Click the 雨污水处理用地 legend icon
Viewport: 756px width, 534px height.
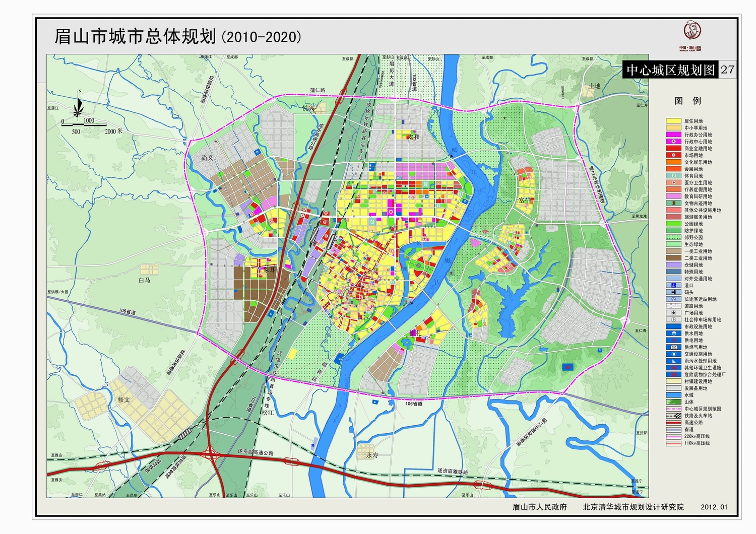pyautogui.click(x=673, y=361)
